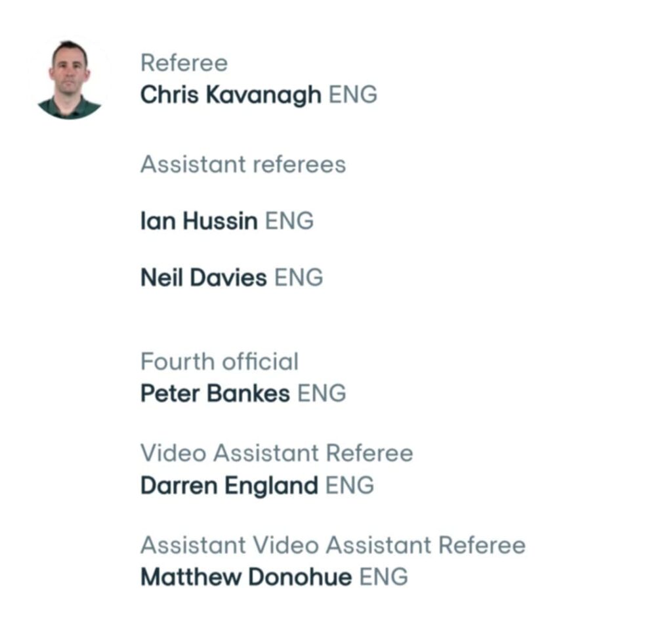Click the 'Video Assistant Referee' heading

[276, 454]
